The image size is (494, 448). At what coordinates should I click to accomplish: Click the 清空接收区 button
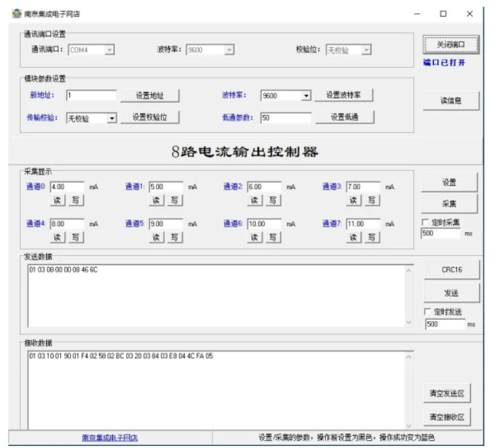tap(447, 417)
